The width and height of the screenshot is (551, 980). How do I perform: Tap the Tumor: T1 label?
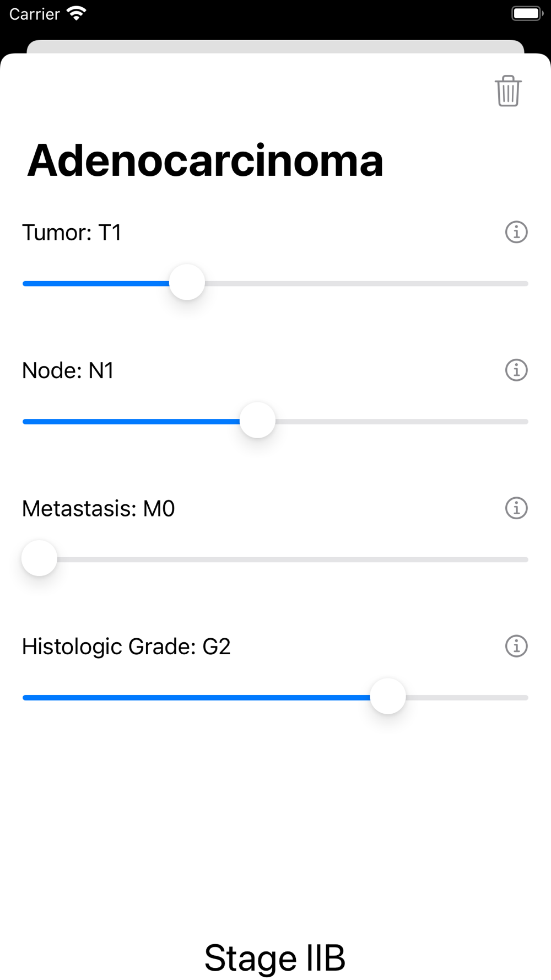(x=72, y=233)
